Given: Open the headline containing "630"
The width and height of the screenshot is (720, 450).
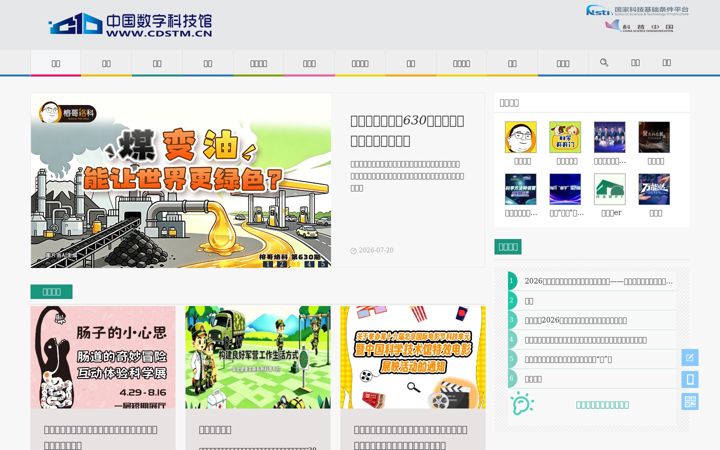Looking at the screenshot, I should [x=407, y=130].
